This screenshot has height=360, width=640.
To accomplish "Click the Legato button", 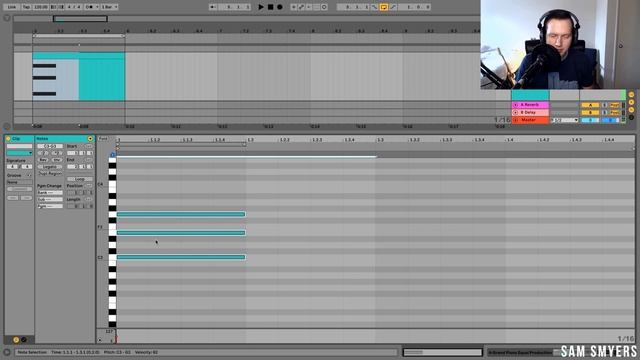I will coord(50,167).
